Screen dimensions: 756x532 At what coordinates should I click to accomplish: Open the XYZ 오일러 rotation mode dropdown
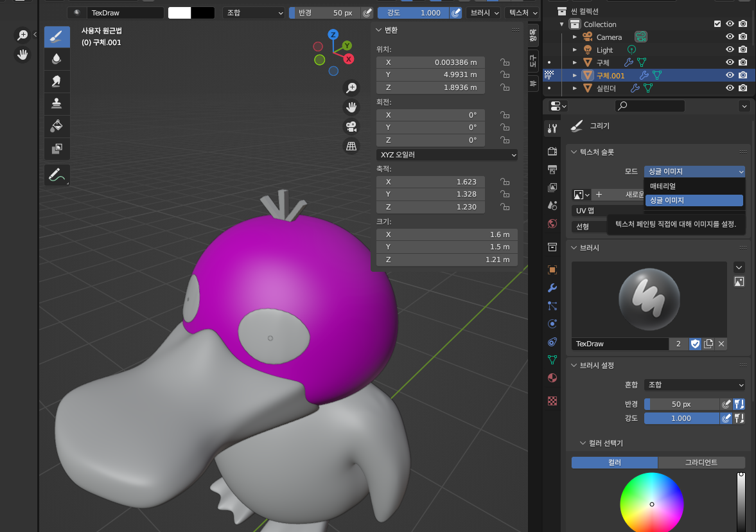click(x=447, y=155)
